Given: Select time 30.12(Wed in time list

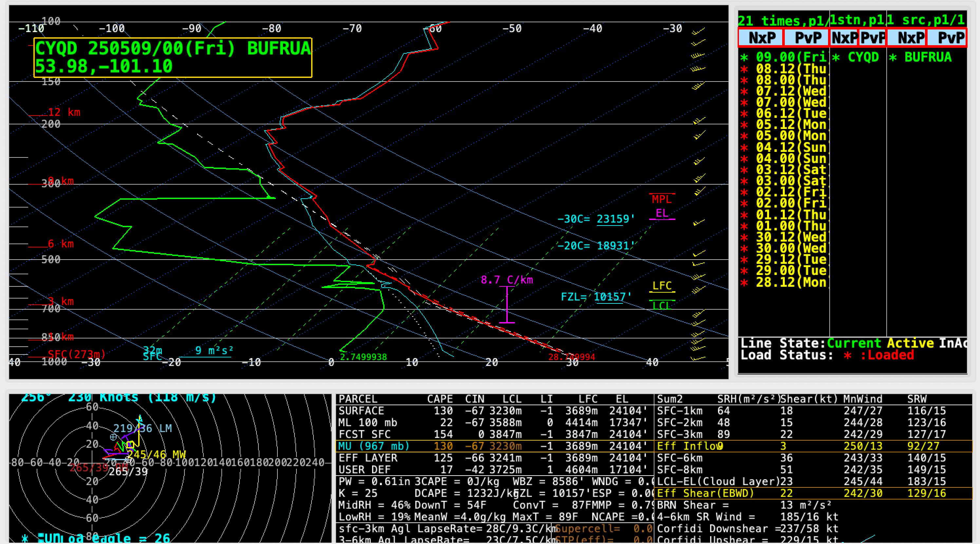Looking at the screenshot, I should point(784,237).
